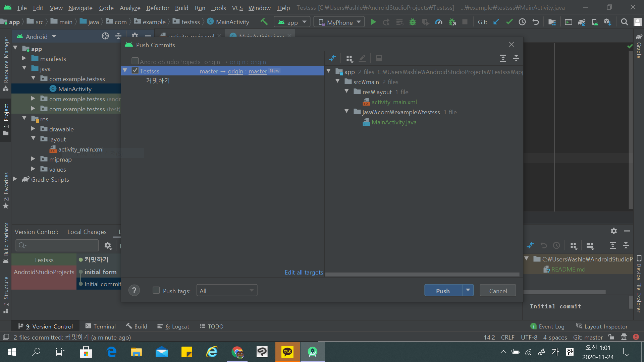Click Git update project arrow icon
The width and height of the screenshot is (644, 362).
(x=496, y=22)
